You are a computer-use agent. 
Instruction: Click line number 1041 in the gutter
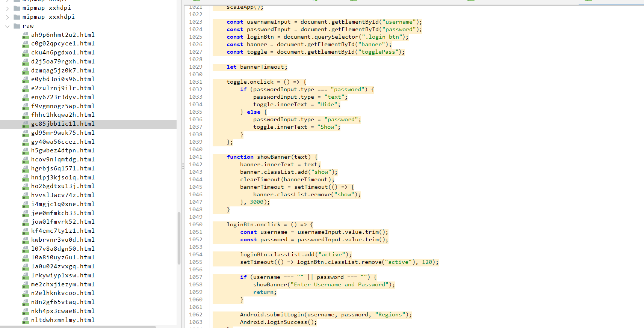coord(196,157)
